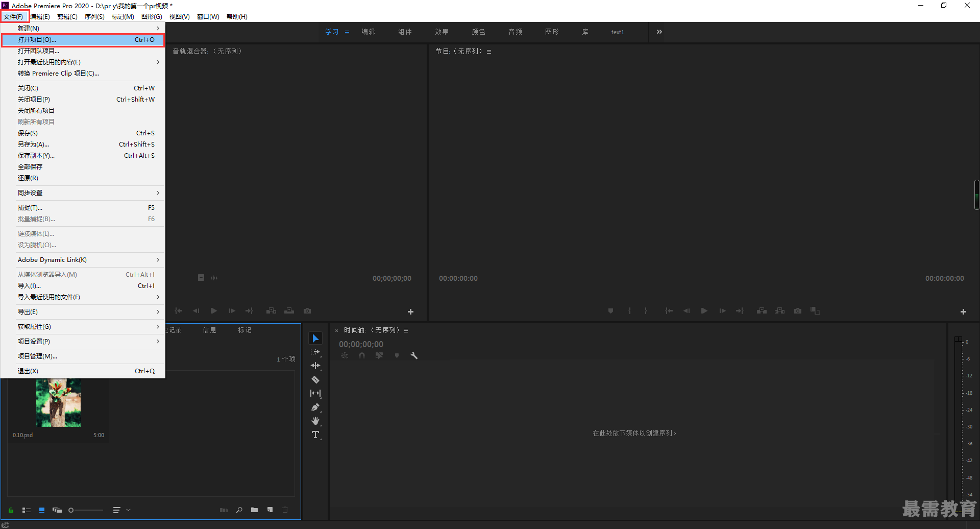This screenshot has height=529, width=980.
Task: Expand Adobe Dynamic Link(K) submenu
Action: 83,259
